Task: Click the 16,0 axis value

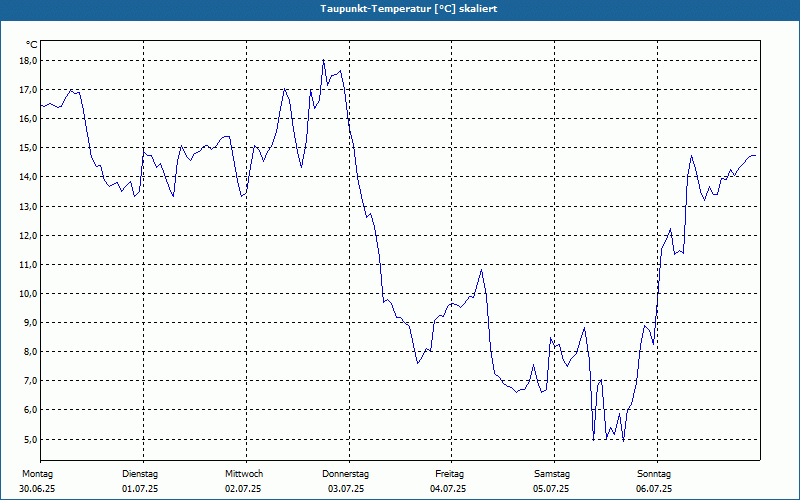Action: pyautogui.click(x=28, y=118)
